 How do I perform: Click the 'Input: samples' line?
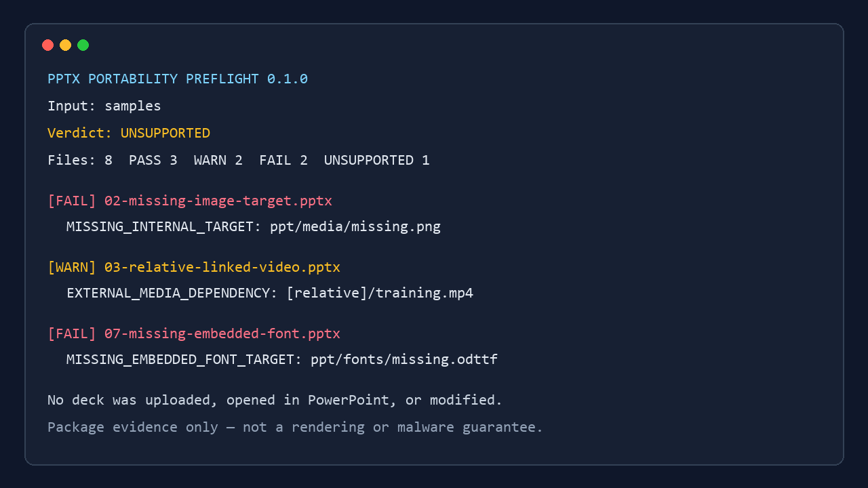tap(104, 106)
